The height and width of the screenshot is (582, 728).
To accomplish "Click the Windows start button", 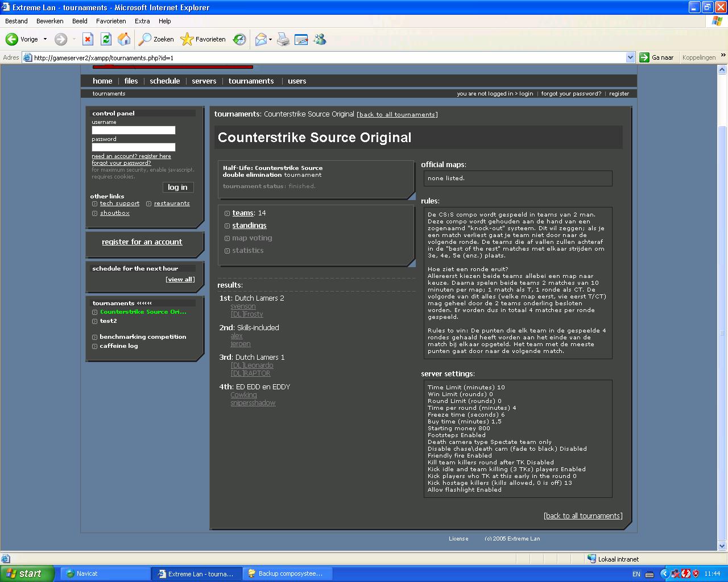I will click(x=27, y=573).
